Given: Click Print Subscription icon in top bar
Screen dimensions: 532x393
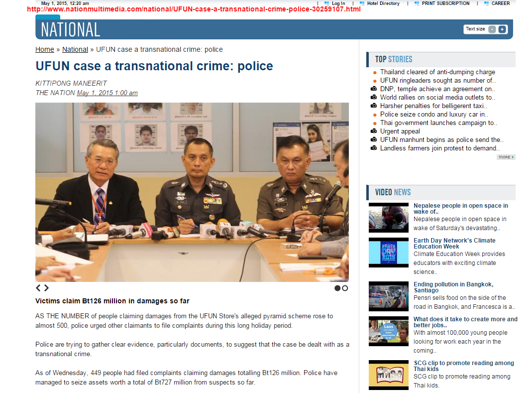Looking at the screenshot, I should point(417,3).
